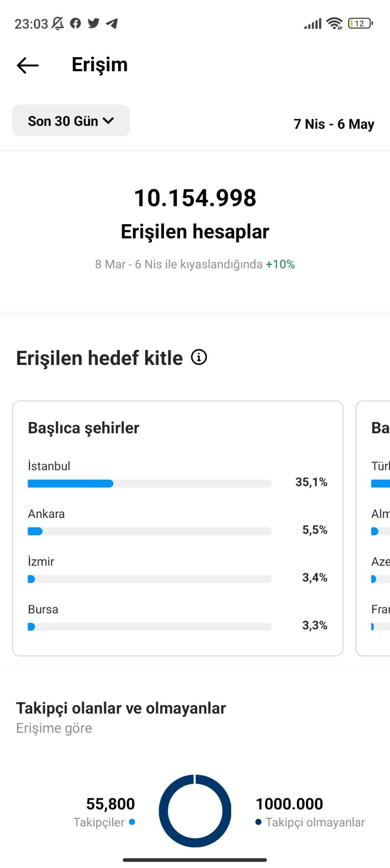Tap the followers donut chart

pyautogui.click(x=195, y=811)
